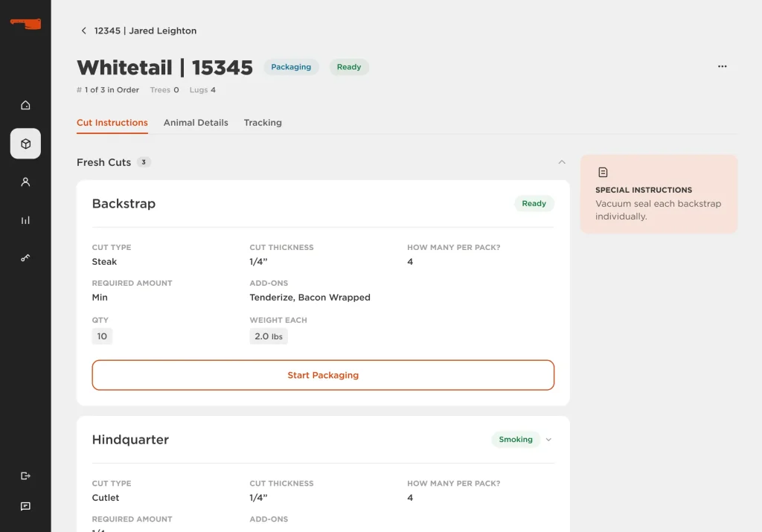The image size is (762, 532).
Task: Click the Packaging status badge in header
Action: pyautogui.click(x=291, y=67)
